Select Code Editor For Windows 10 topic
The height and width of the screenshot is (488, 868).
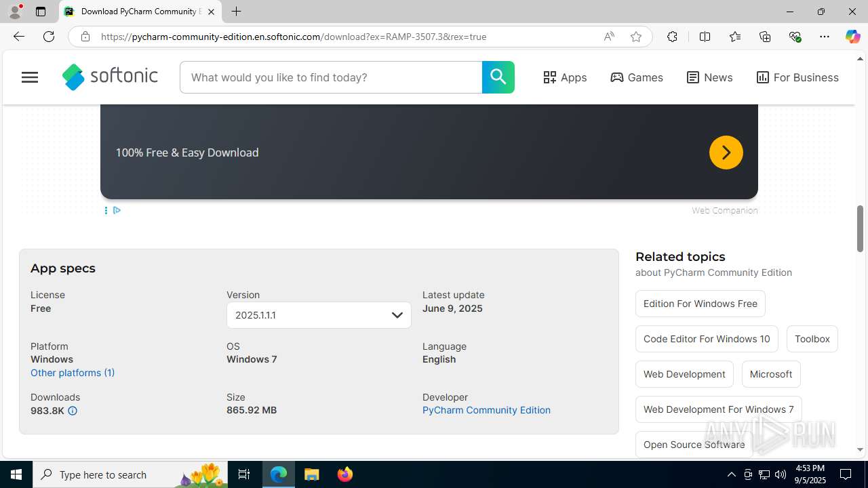[x=707, y=339]
